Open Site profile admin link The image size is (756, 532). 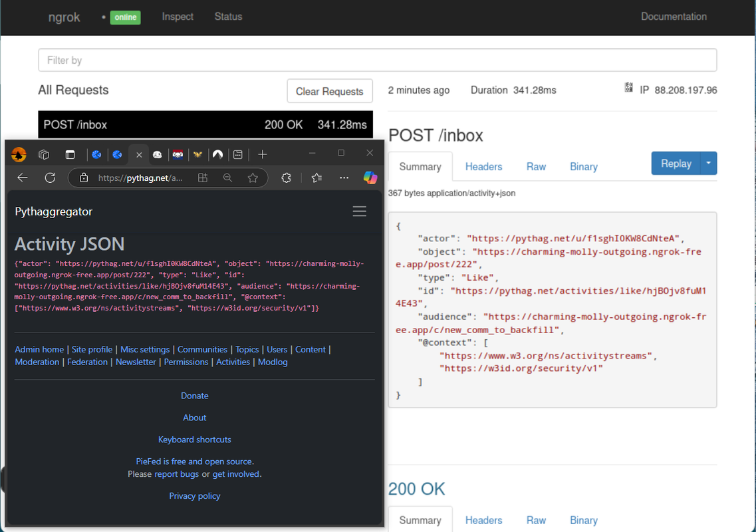point(92,349)
